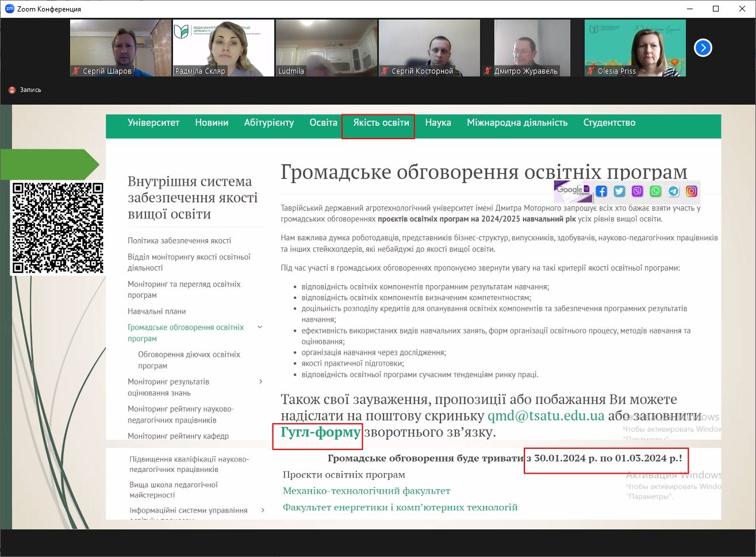
Task: Open Факультет енергетики і комп'ютерних технологій link
Action: [400, 507]
